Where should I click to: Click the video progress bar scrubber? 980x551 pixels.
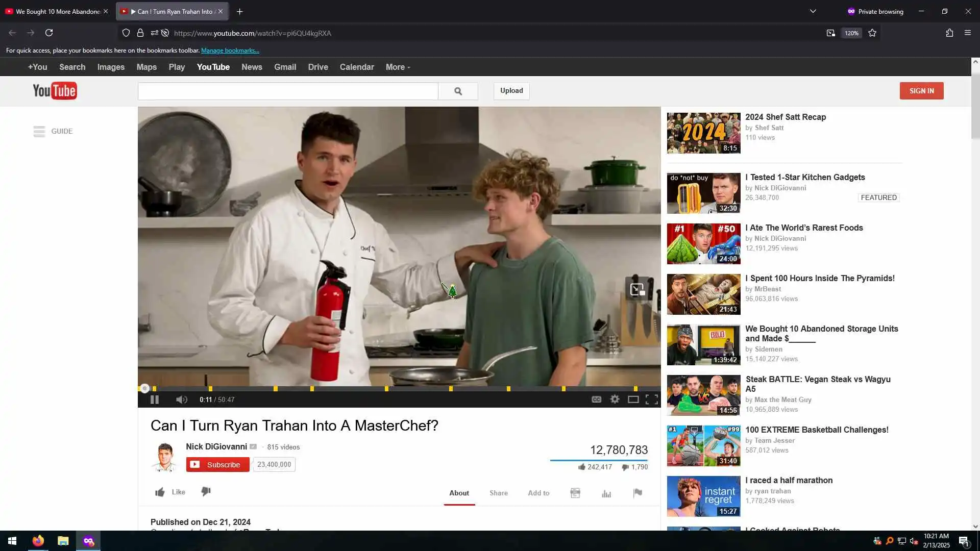145,389
